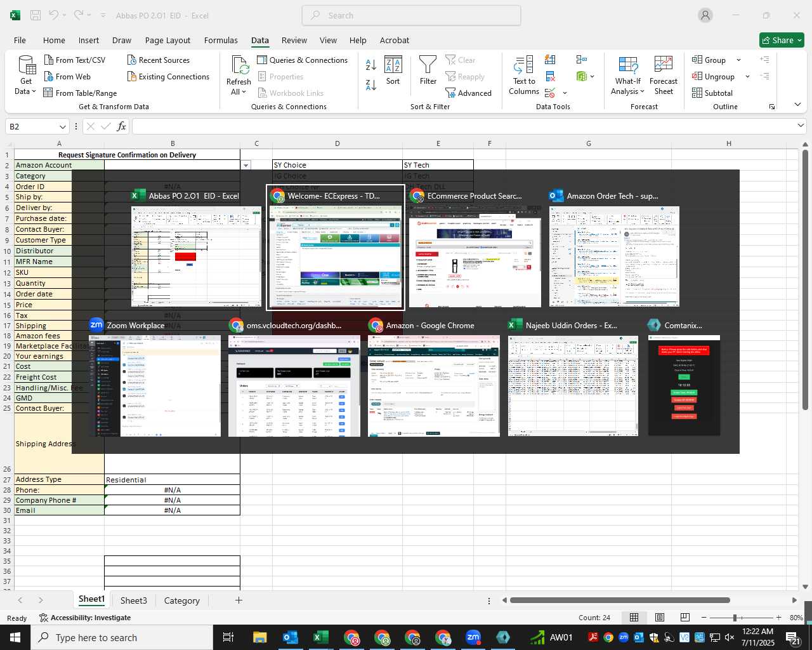Open the cell B2 validation dropdown arrow

tap(246, 165)
